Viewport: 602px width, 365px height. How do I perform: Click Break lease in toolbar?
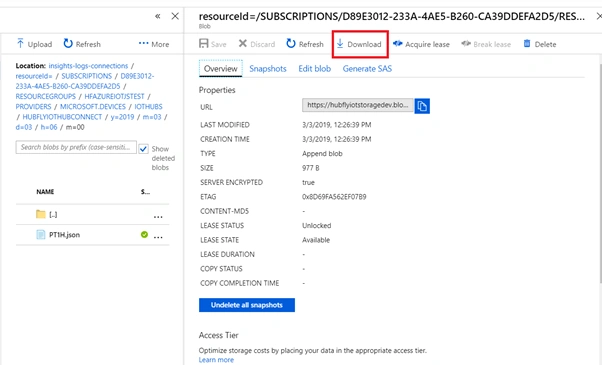tap(486, 44)
